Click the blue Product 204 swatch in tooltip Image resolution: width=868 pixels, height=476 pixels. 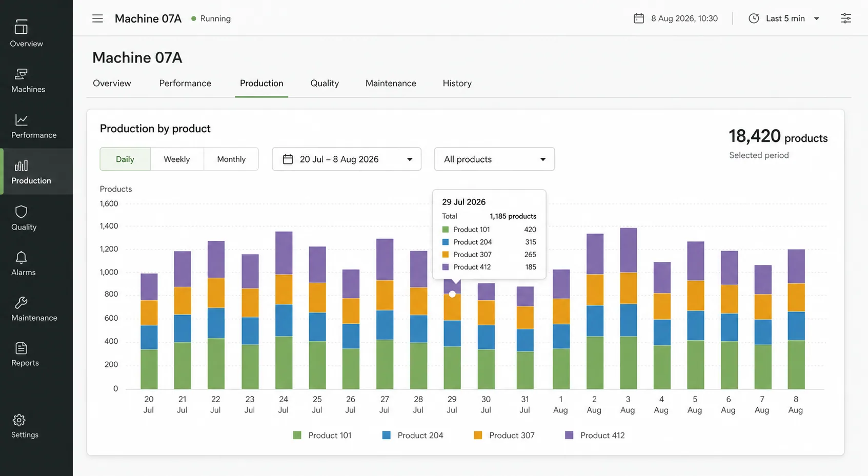446,242
